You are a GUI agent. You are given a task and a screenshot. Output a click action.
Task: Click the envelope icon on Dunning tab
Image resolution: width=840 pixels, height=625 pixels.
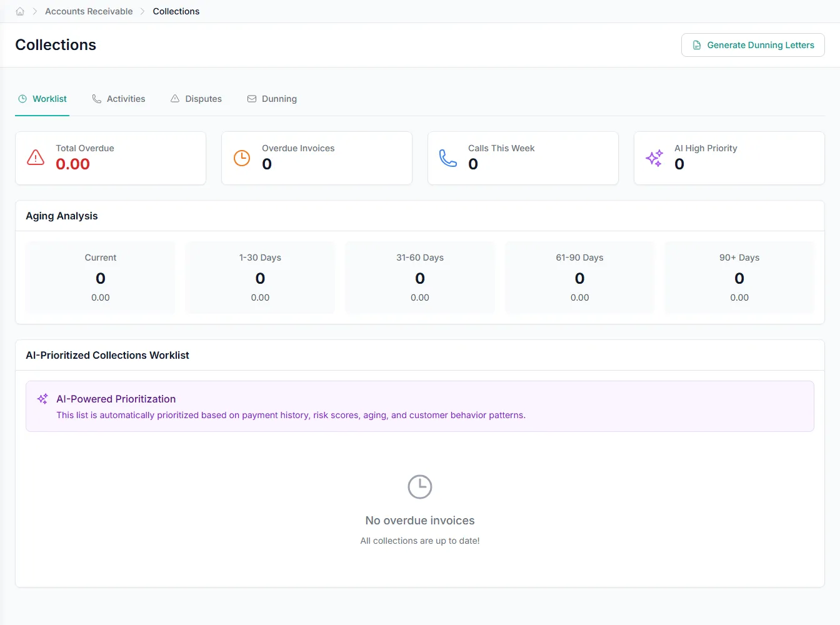[252, 99]
